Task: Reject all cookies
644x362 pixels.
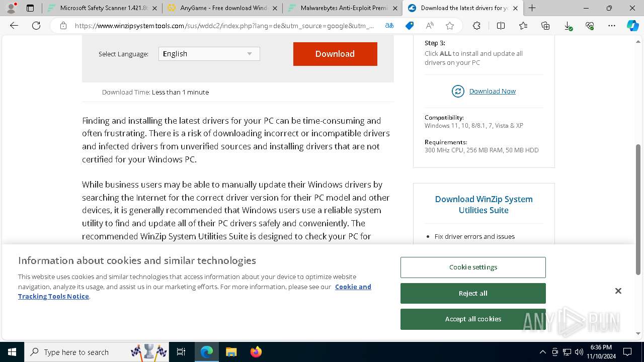Action: (473, 293)
